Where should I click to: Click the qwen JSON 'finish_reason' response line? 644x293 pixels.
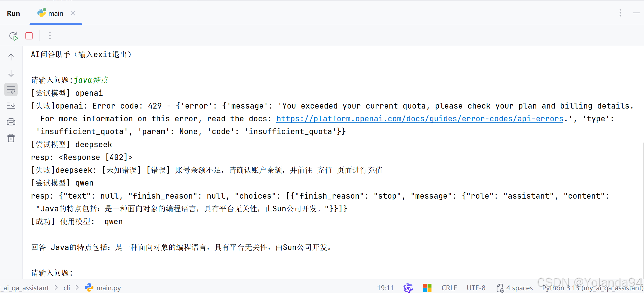pyautogui.click(x=320, y=196)
